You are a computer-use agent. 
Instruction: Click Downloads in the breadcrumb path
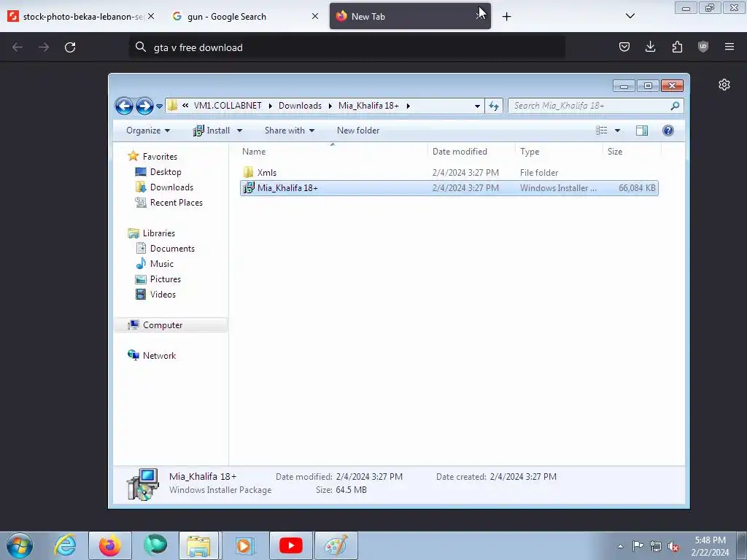click(300, 106)
